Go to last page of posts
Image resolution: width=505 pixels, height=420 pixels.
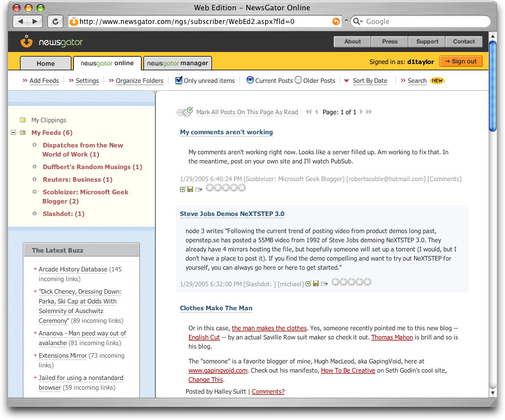[x=369, y=112]
